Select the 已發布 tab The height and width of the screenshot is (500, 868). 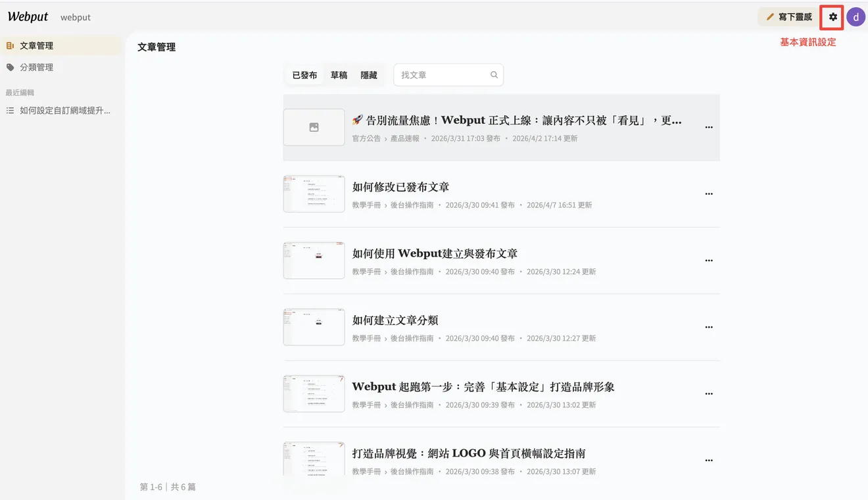304,75
